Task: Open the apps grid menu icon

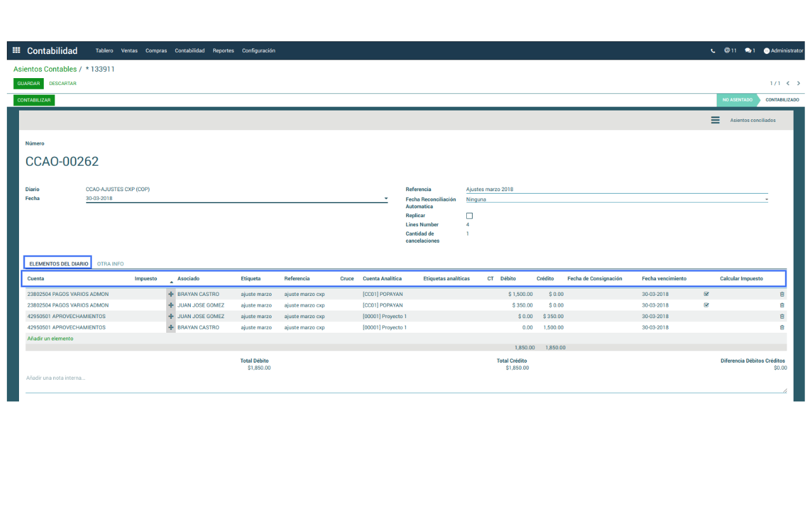Action: 16,51
